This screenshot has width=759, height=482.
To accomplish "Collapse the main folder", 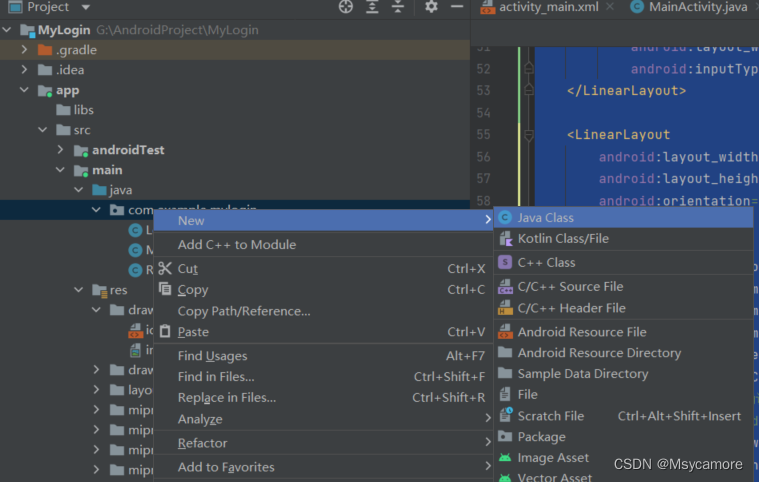I will (x=61, y=170).
